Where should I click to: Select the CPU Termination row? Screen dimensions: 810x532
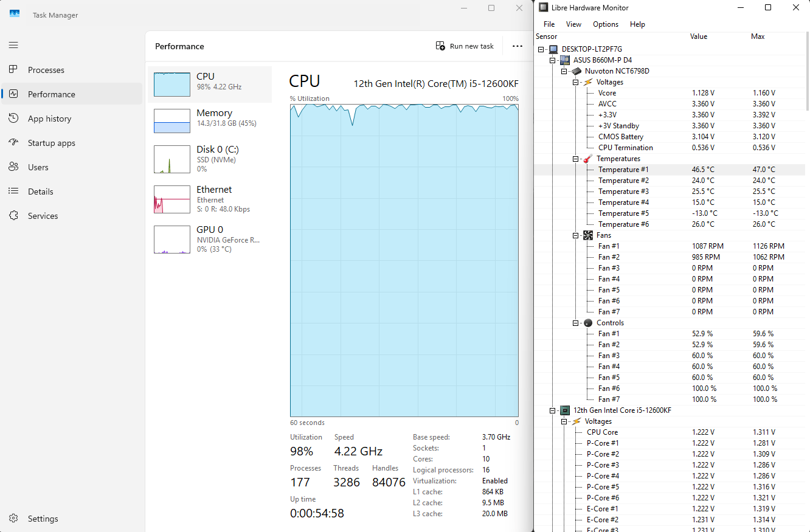(669, 148)
